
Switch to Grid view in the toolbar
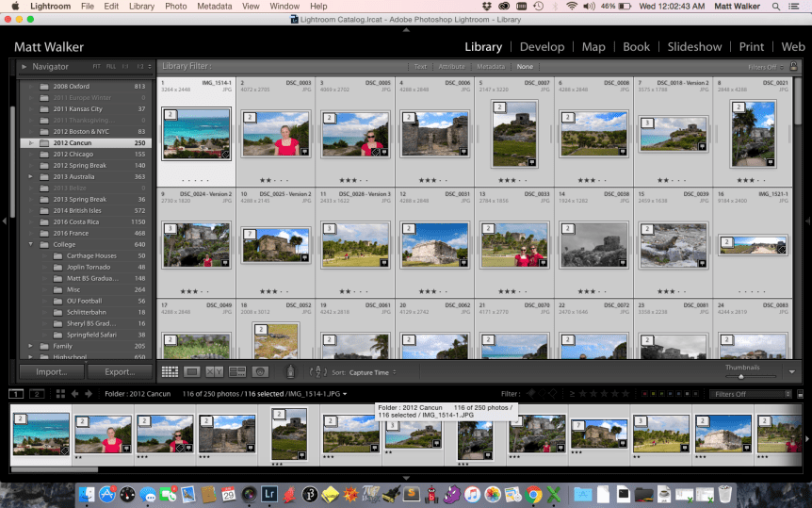click(170, 371)
